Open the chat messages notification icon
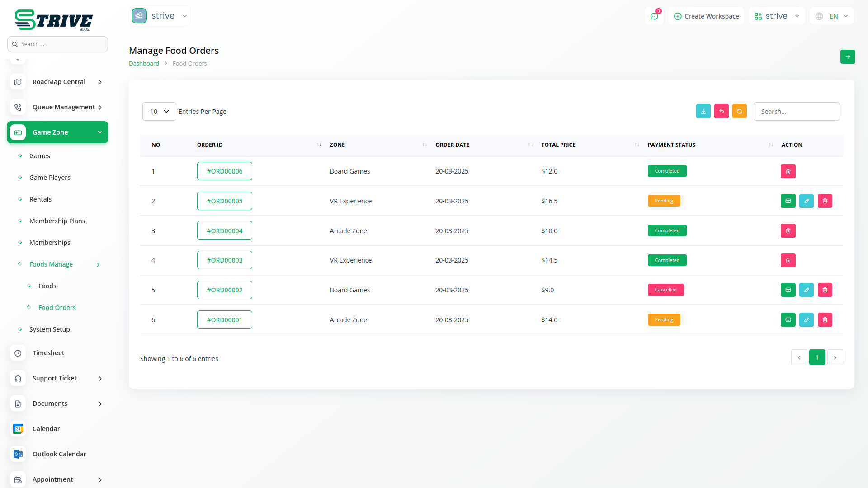Image resolution: width=868 pixels, height=488 pixels. [654, 16]
